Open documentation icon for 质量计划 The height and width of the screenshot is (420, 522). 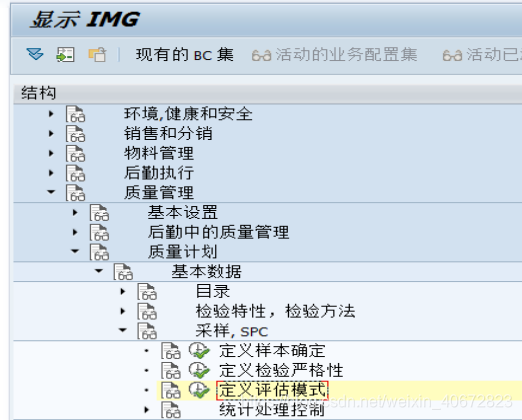click(x=99, y=252)
